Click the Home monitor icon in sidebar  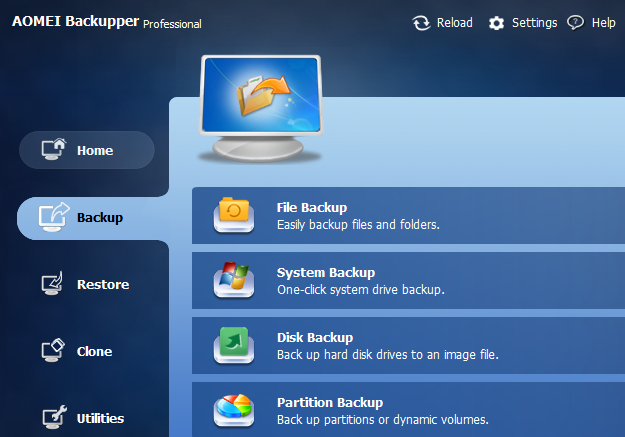pyautogui.click(x=53, y=150)
